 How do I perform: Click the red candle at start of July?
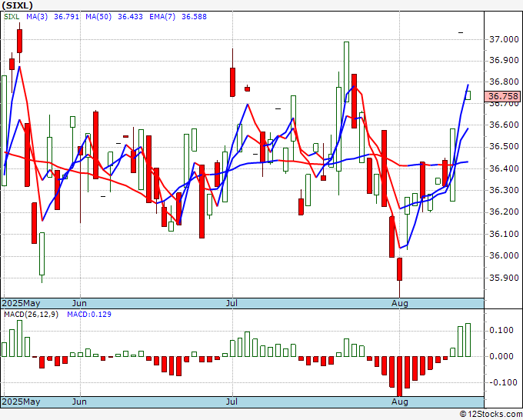[x=232, y=82]
